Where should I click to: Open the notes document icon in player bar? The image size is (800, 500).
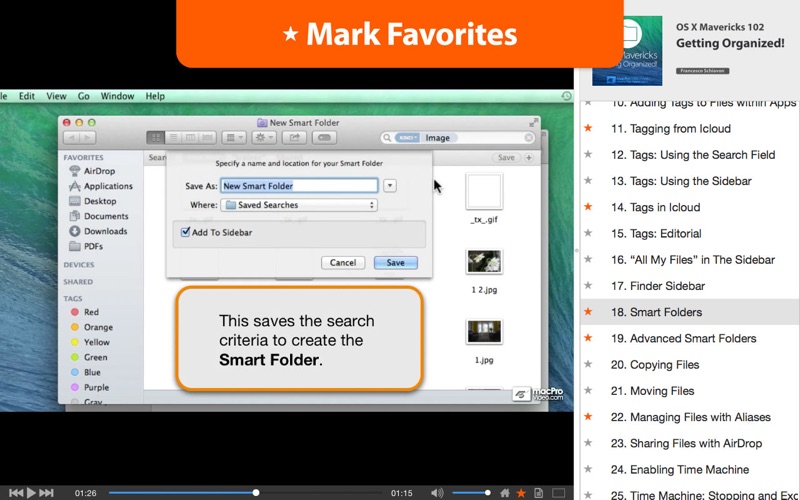[538, 493]
